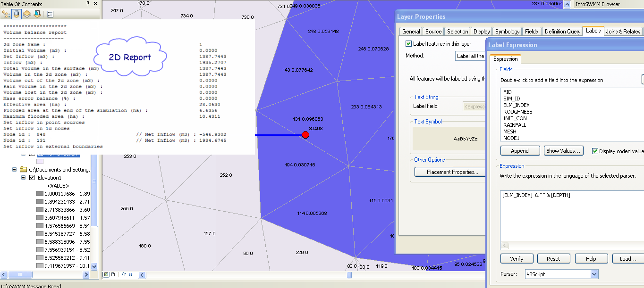Click the pin icon on Table Of Contents
The width and height of the screenshot is (644, 288).
pyautogui.click(x=89, y=4)
